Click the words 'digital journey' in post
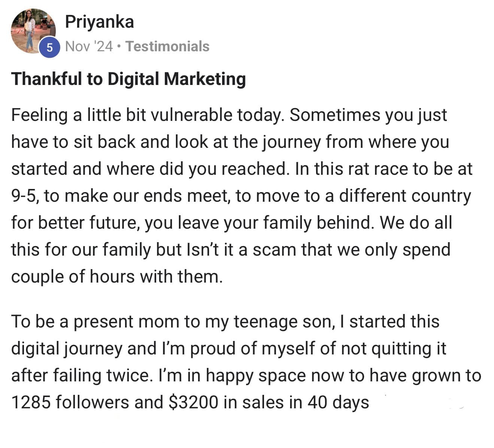Viewport: 494px width, 448px height. pos(67,349)
